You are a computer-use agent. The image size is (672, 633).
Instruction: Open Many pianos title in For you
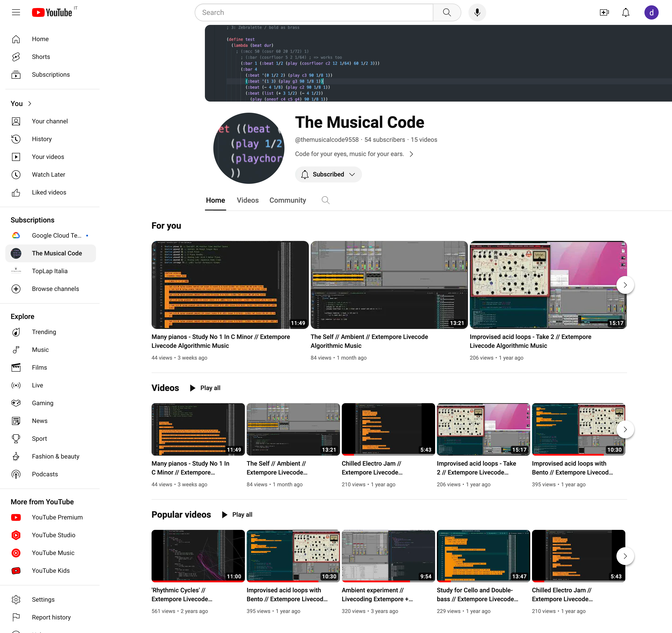point(221,341)
